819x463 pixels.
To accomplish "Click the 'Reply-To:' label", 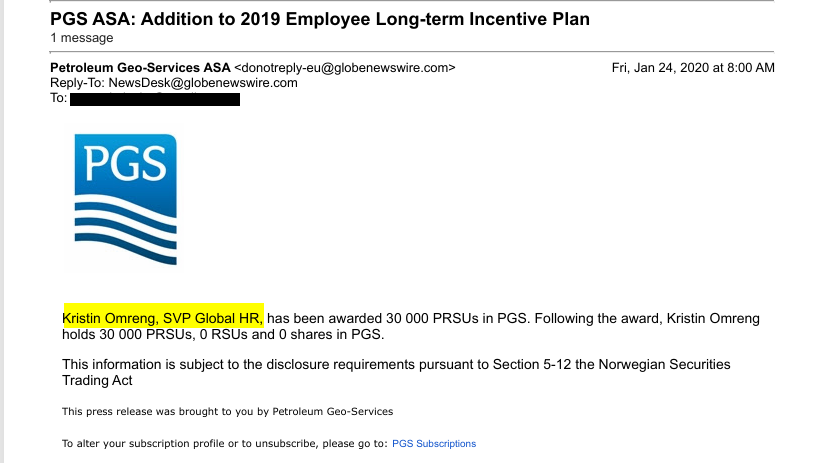I will (x=78, y=83).
